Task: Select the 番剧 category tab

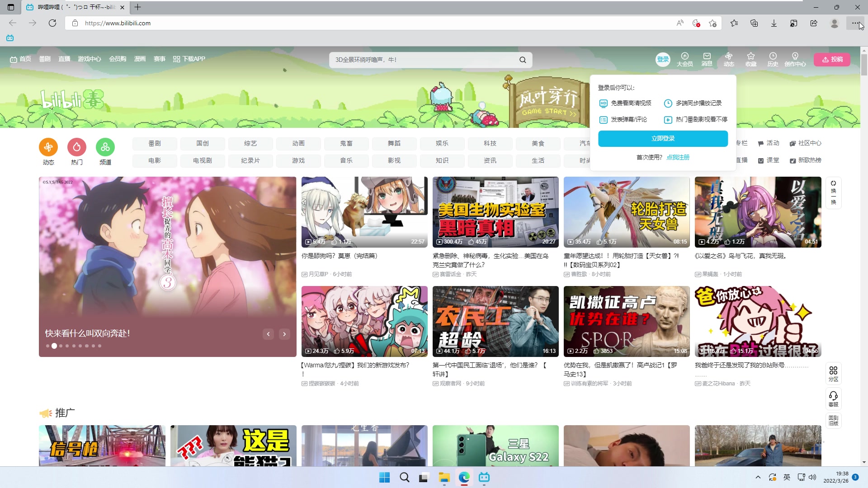Action: [x=155, y=143]
